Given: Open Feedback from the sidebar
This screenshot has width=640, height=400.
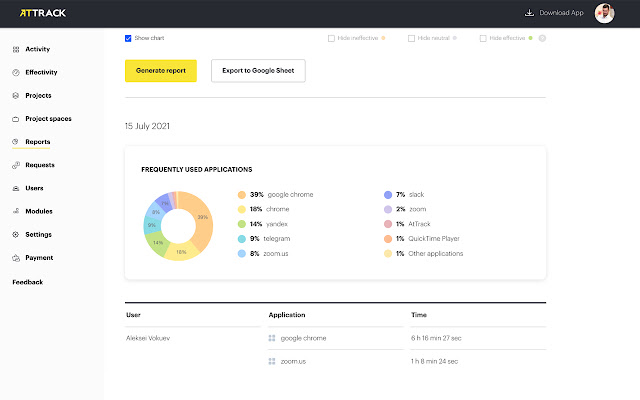Looking at the screenshot, I should (28, 282).
